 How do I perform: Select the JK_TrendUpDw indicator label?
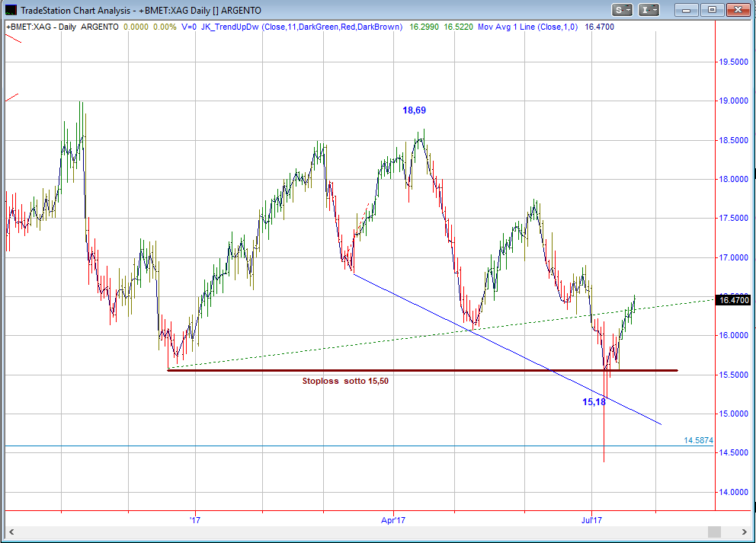coord(302,27)
